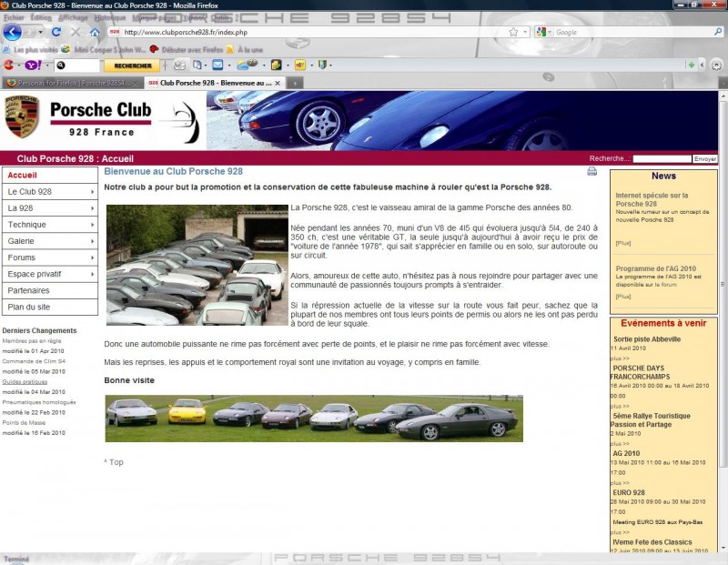
Task: Expand the Le Club 928 submenu
Action: [x=93, y=192]
